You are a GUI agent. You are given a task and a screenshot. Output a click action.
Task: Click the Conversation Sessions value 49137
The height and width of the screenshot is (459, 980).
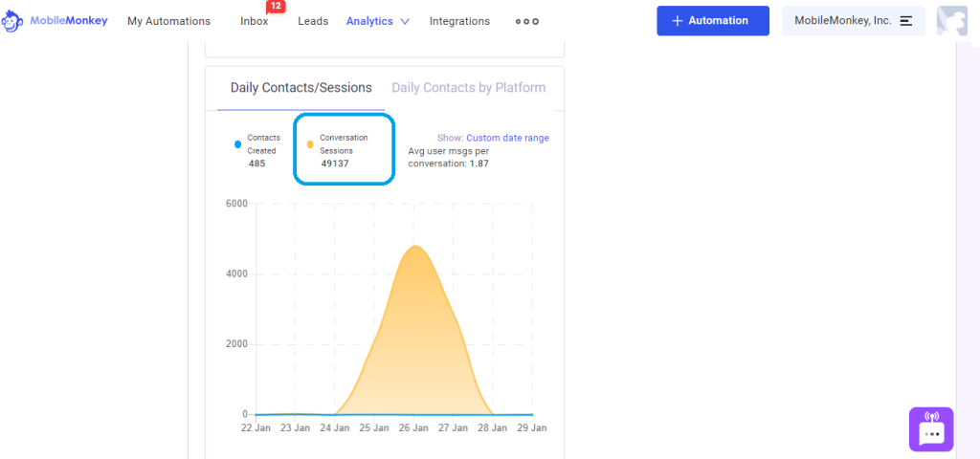335,164
